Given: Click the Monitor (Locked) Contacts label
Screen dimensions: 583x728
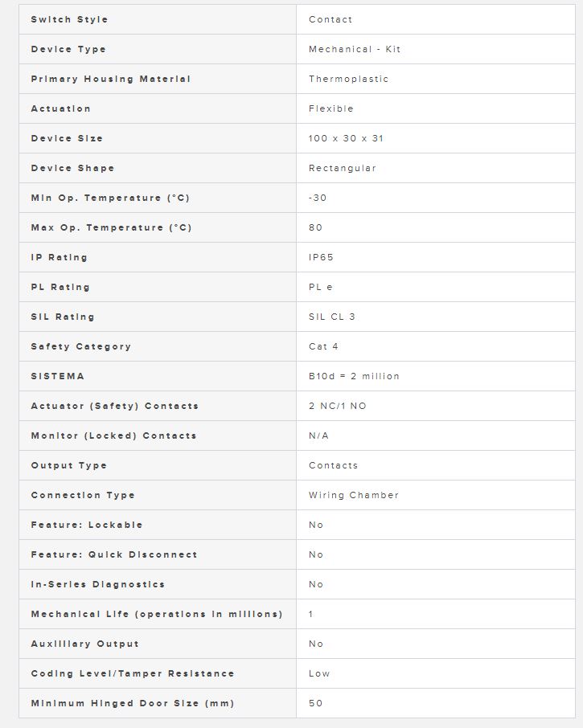Looking at the screenshot, I should (114, 436).
